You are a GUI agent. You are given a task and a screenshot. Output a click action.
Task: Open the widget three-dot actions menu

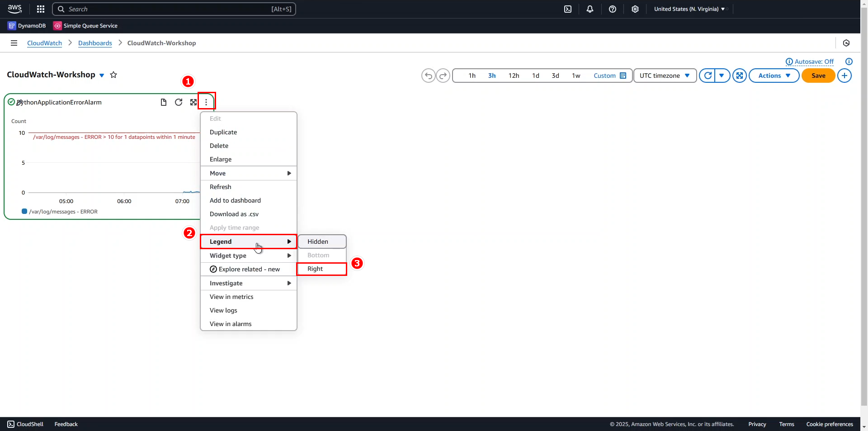[x=206, y=102]
